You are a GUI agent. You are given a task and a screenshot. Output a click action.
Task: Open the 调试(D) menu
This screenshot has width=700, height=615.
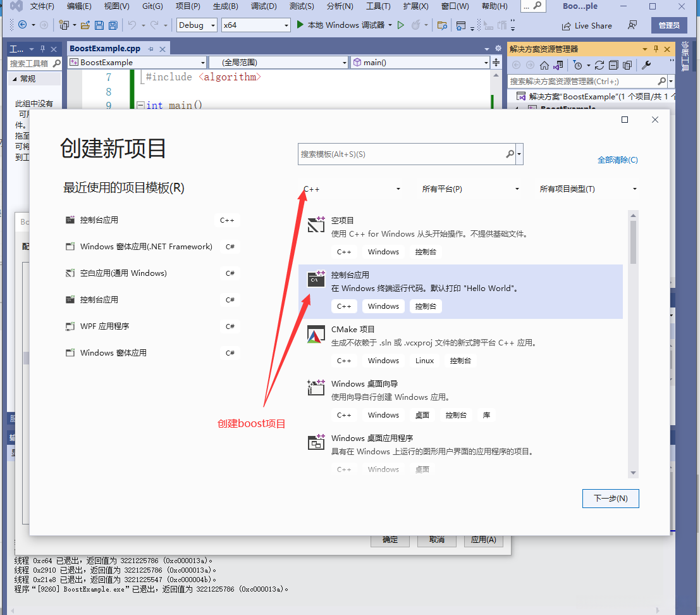264,6
